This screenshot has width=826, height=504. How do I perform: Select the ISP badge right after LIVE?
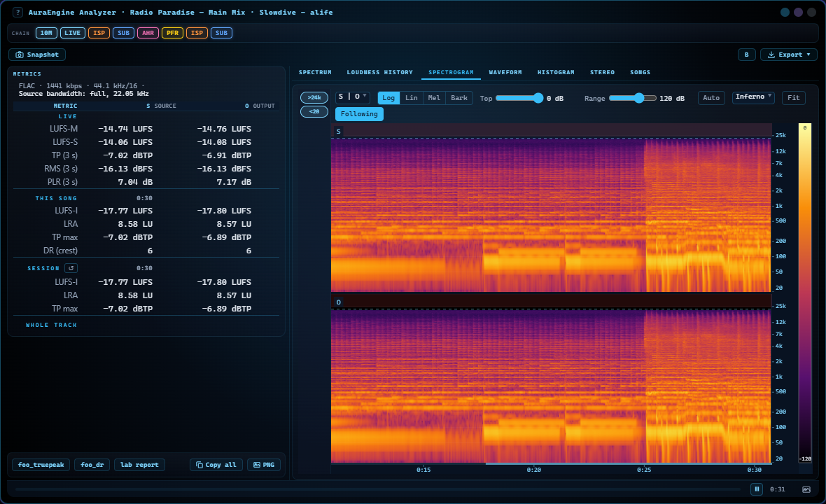click(x=99, y=33)
